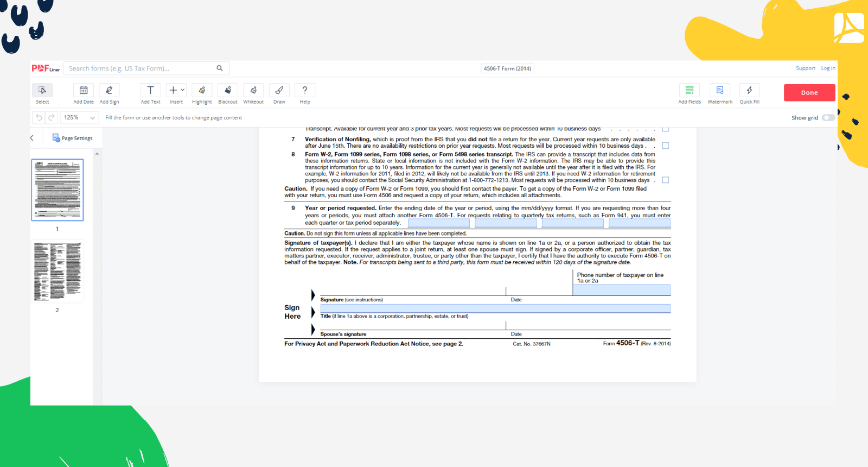Toggle the Show grid switch
This screenshot has width=868, height=467.
828,118
